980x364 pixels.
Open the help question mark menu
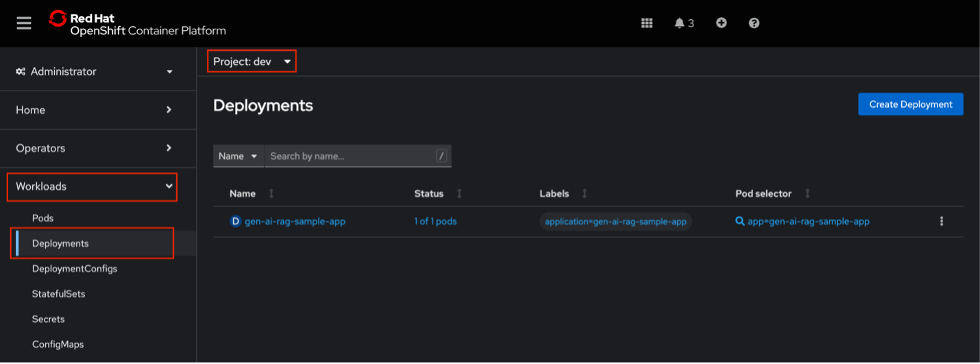pos(754,23)
